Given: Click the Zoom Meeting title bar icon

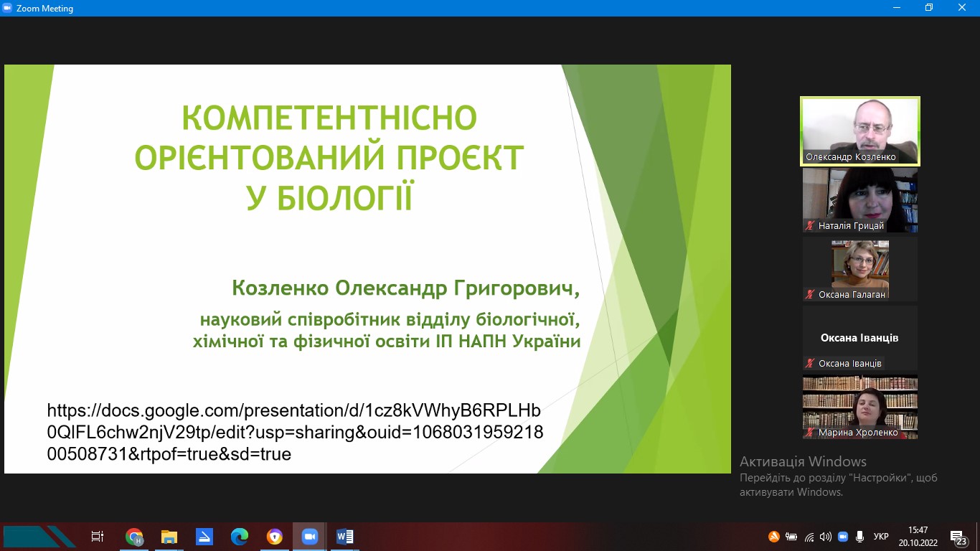Looking at the screenshot, I should (x=8, y=8).
